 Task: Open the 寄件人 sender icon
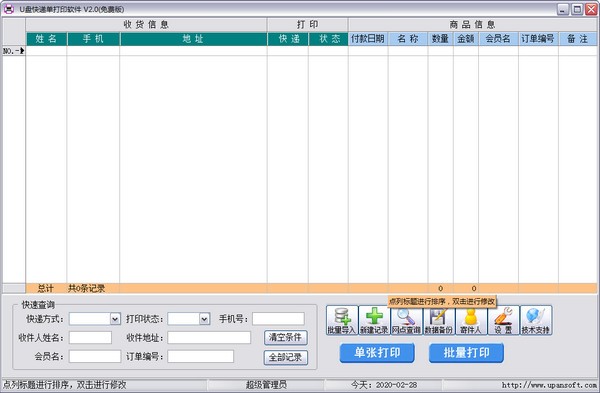471,320
